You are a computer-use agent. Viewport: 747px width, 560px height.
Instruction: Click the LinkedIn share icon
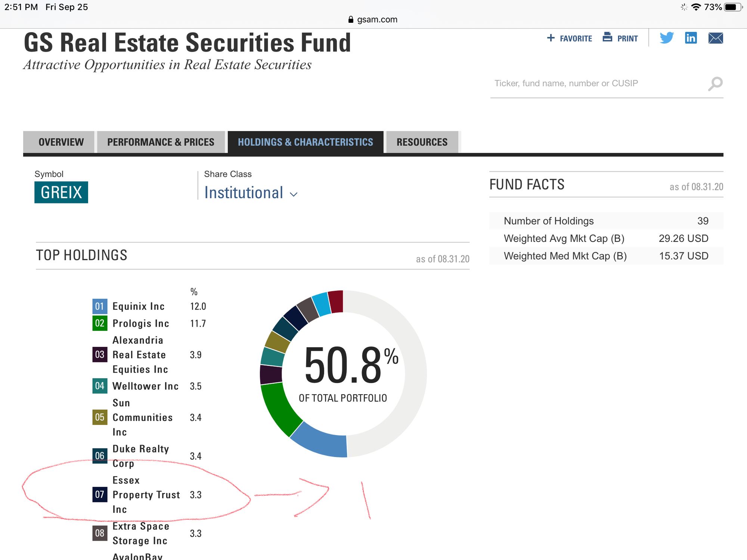[691, 38]
